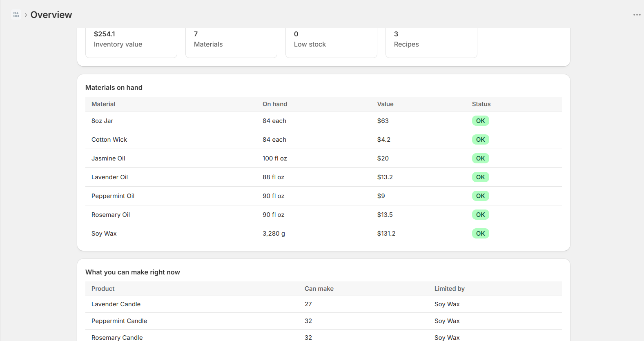Click the OK status badge for Cotton Wick
The height and width of the screenshot is (341, 644).
(481, 140)
